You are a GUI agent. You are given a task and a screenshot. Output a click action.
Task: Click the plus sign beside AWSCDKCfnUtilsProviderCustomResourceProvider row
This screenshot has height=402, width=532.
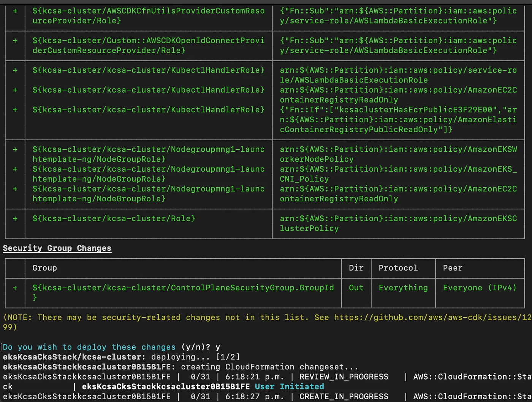pos(15,11)
